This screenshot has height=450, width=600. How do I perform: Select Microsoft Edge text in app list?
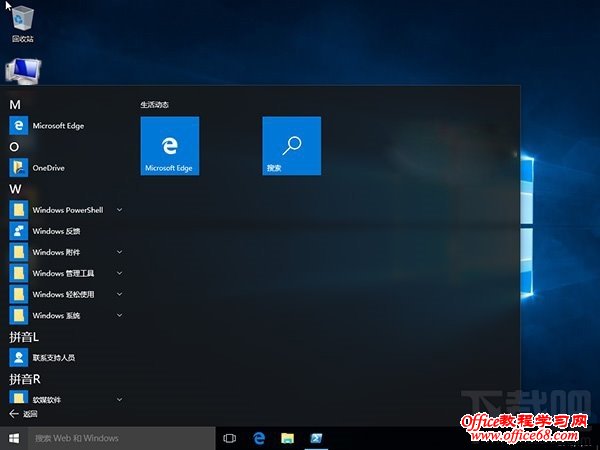coord(58,126)
